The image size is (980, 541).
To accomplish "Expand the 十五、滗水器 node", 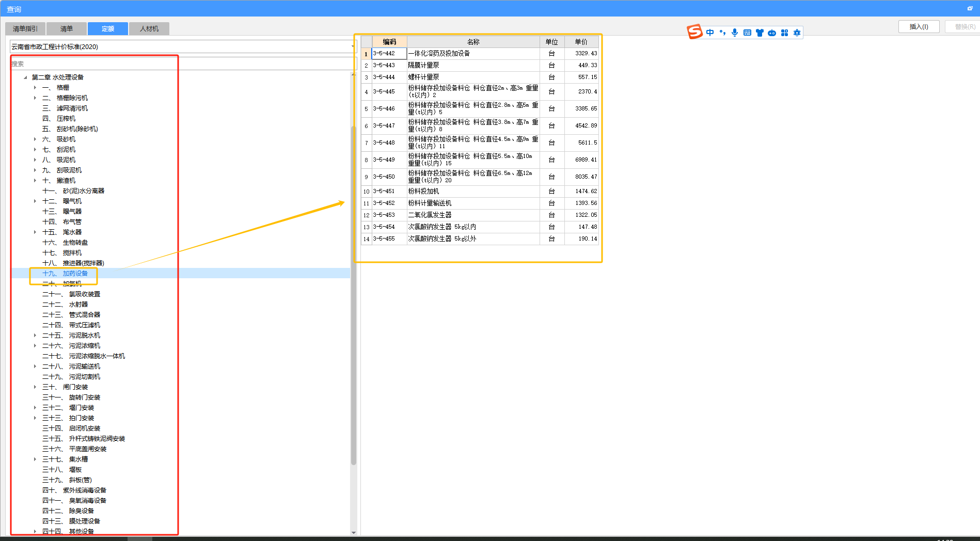I will 35,232.
